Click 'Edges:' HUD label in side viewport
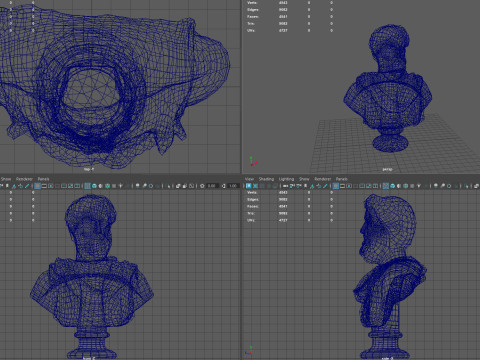This screenshot has height=360, width=480. click(x=253, y=200)
